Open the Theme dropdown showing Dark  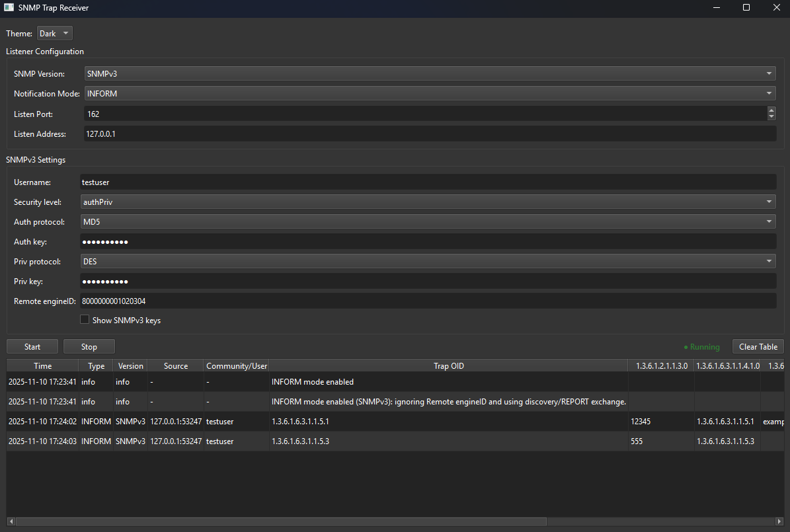pos(54,33)
